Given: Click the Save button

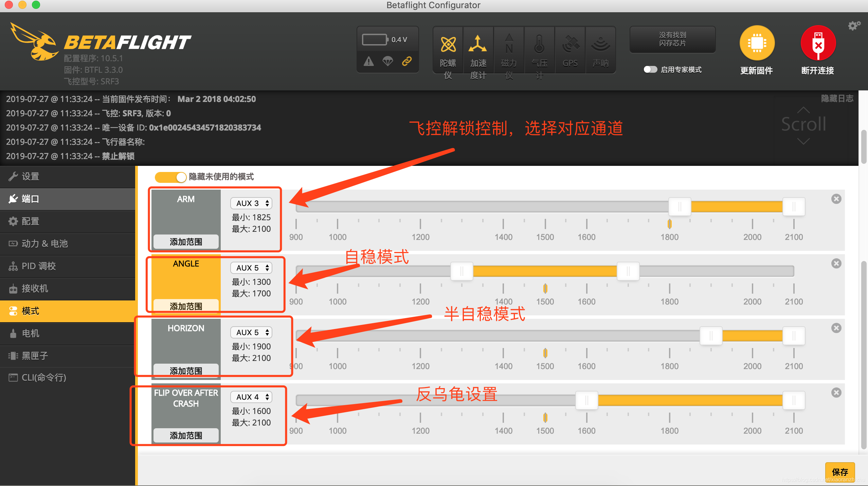Looking at the screenshot, I should [840, 472].
